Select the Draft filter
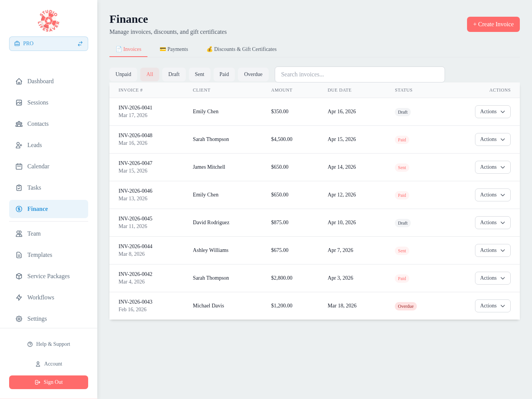The height and width of the screenshot is (399, 532). [x=174, y=74]
